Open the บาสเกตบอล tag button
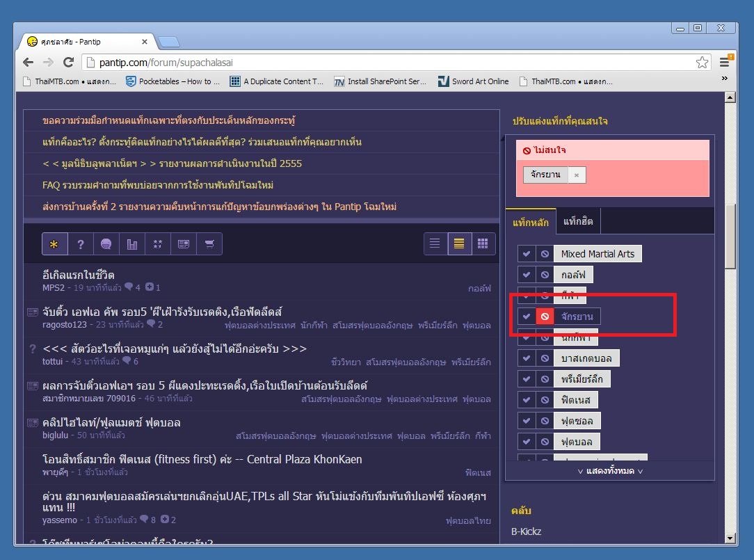The height and width of the screenshot is (560, 754). point(586,358)
